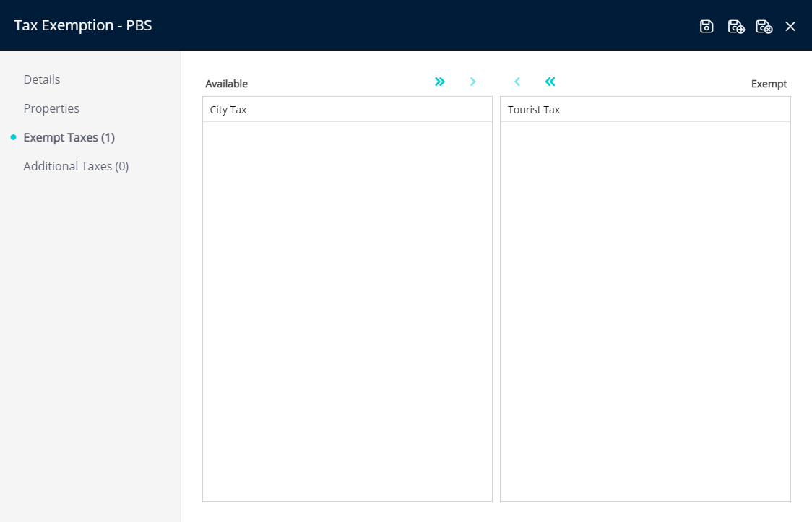This screenshot has height=522, width=812.
Task: Open the Details section
Action: click(41, 79)
